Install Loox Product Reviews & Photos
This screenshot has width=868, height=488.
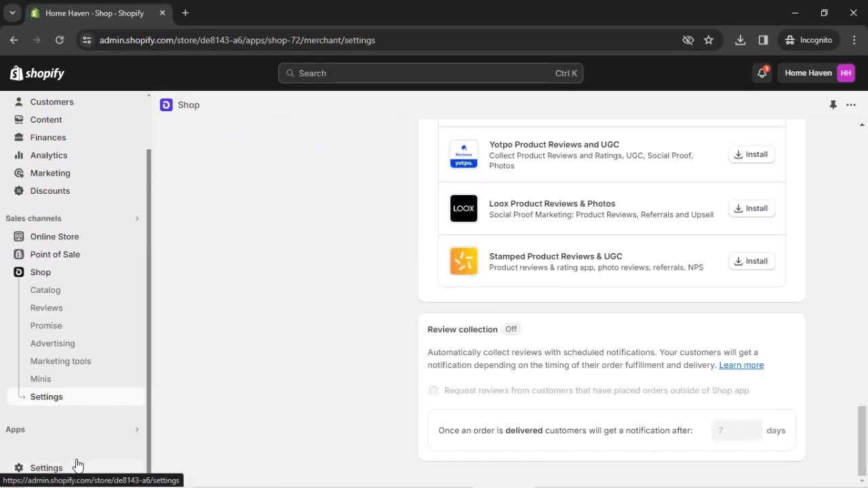(x=751, y=208)
